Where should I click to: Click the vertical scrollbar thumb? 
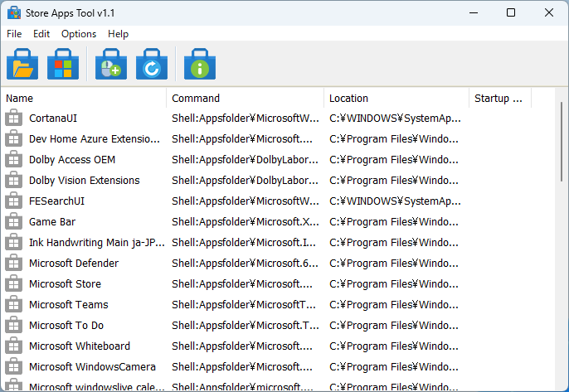point(562,142)
